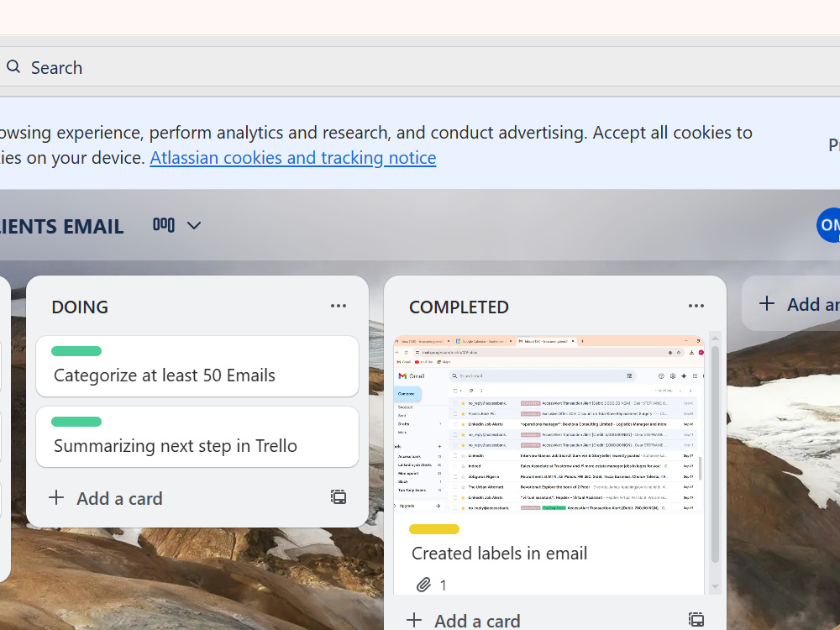The width and height of the screenshot is (840, 630).
Task: Click the search magnifier icon
Action: click(13, 67)
